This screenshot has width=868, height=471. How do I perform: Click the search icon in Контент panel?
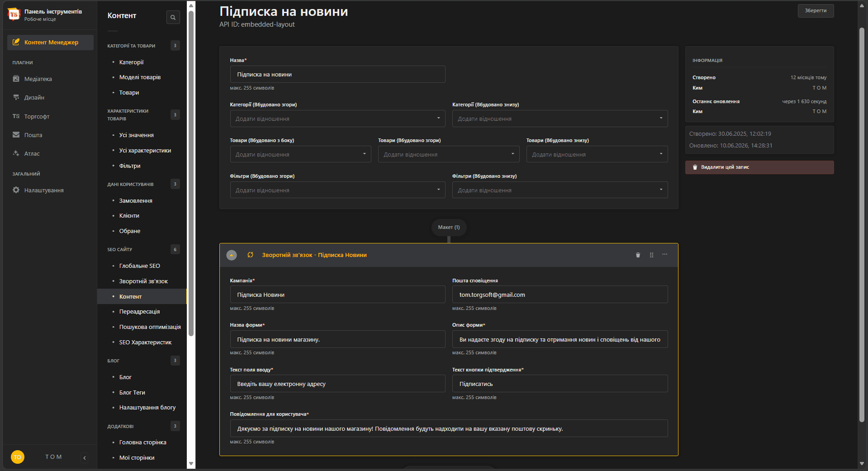point(173,17)
